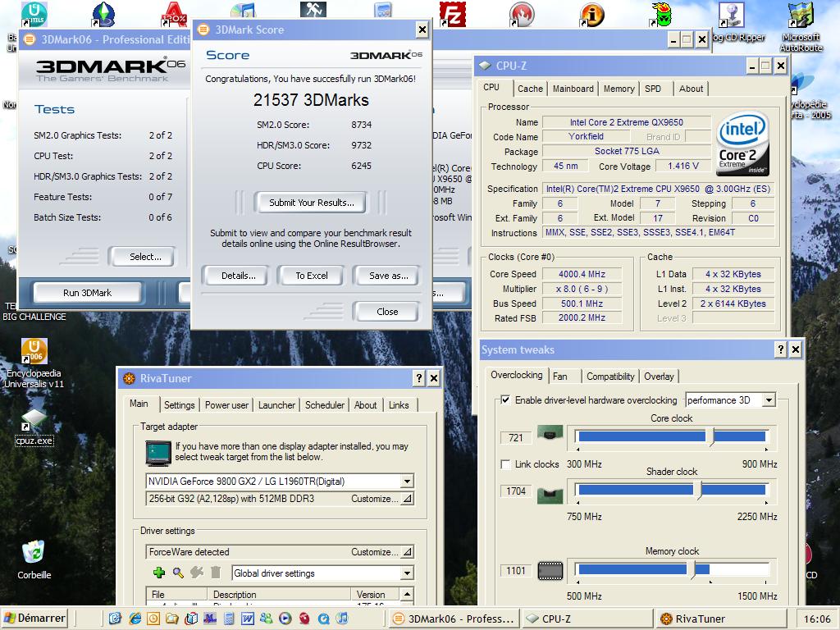The height and width of the screenshot is (630, 840).
Task: Enable driver-level hardware overclocking checkbox
Action: point(504,399)
